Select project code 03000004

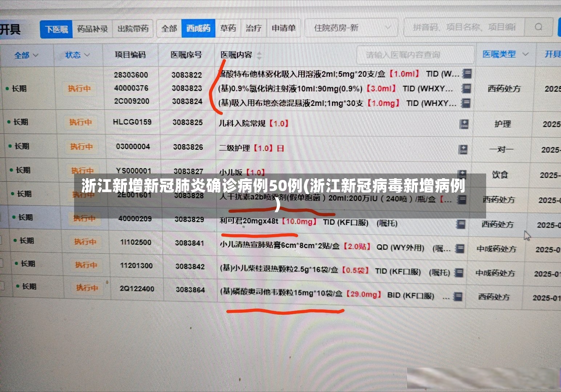pyautogui.click(x=133, y=146)
